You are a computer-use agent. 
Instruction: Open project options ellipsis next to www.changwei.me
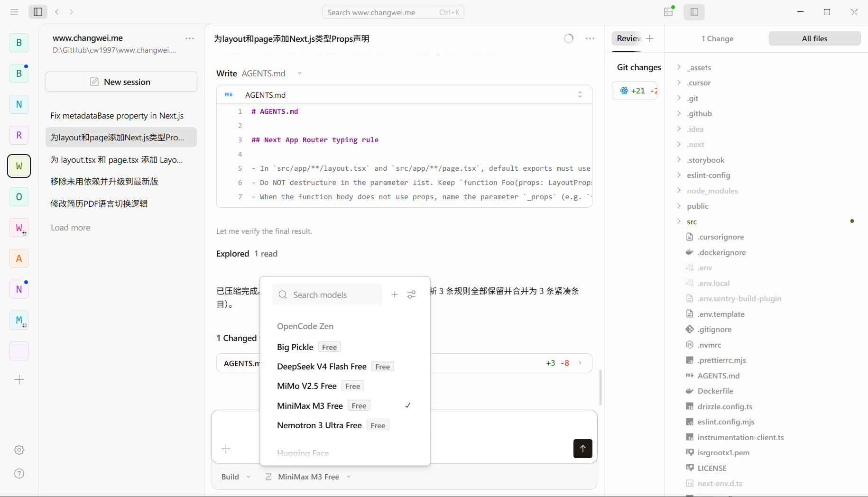click(x=190, y=38)
